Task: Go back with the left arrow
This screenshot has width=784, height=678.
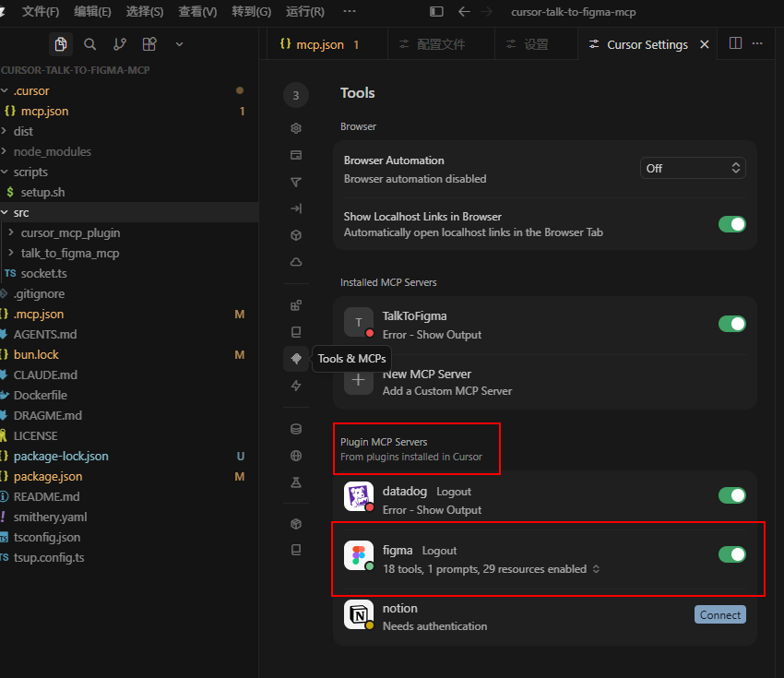Action: (x=464, y=11)
